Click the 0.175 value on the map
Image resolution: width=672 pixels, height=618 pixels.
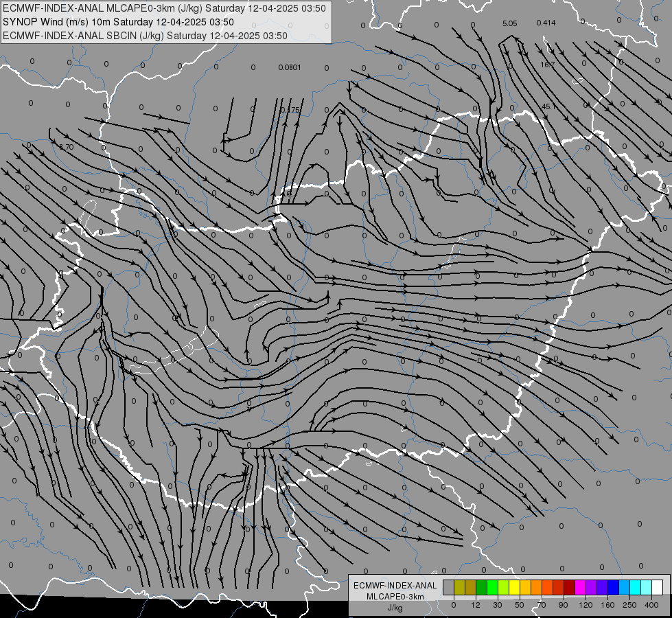pyautogui.click(x=290, y=111)
